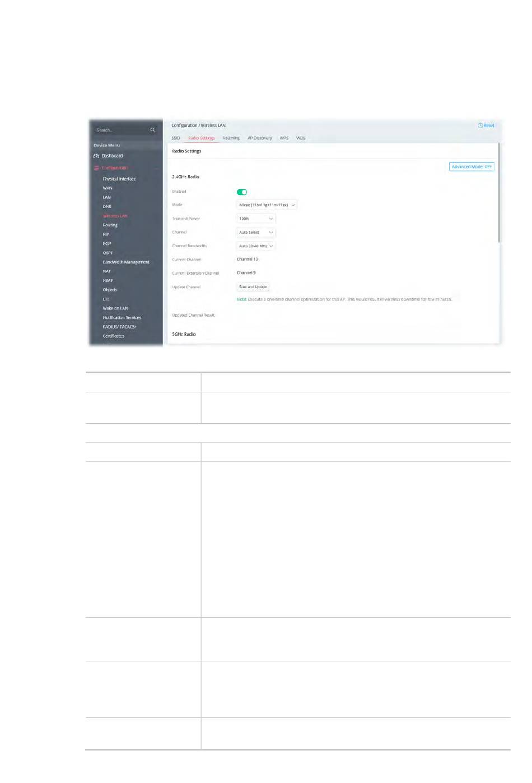
Task: Open RADIUS/ TACACS+ in the sidebar
Action: pyautogui.click(x=120, y=327)
